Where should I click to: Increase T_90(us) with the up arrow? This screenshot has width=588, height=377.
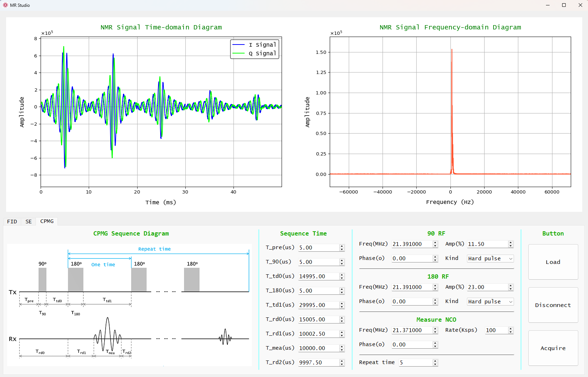(342, 260)
